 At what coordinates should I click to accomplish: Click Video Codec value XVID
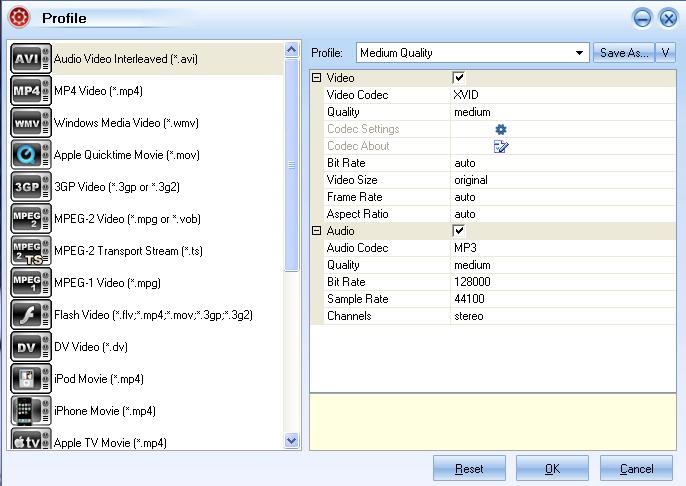(466, 95)
